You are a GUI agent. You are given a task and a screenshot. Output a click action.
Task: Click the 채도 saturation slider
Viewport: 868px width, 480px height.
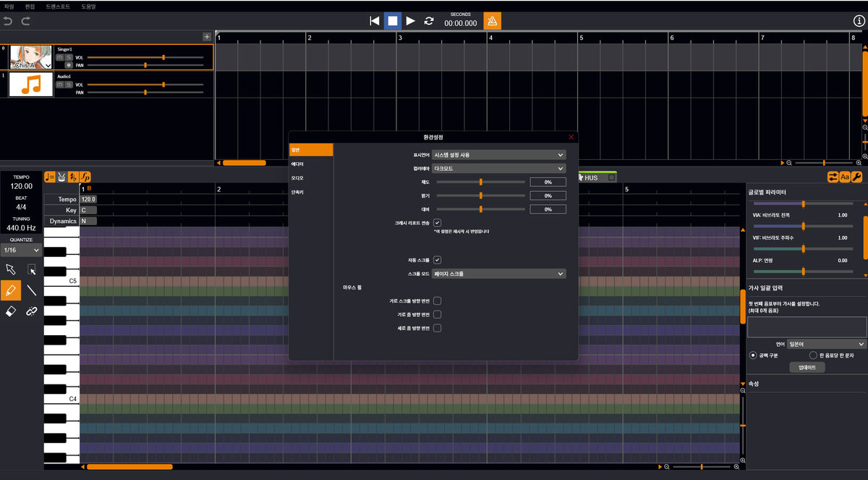pos(480,182)
